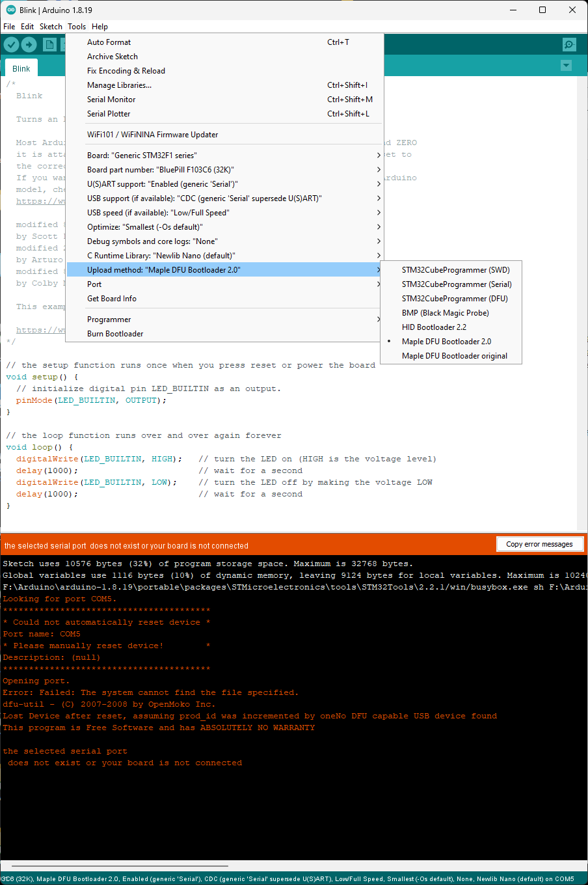Open the Help menu
Viewport: 588px width, 885px height.
100,27
